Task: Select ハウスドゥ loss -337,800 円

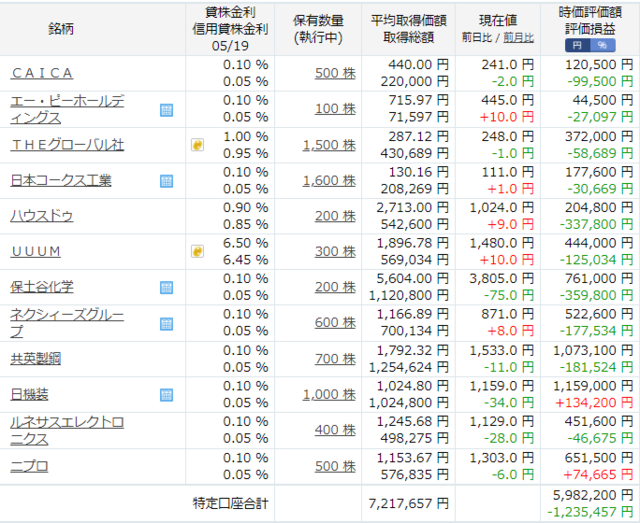Action: (596, 225)
